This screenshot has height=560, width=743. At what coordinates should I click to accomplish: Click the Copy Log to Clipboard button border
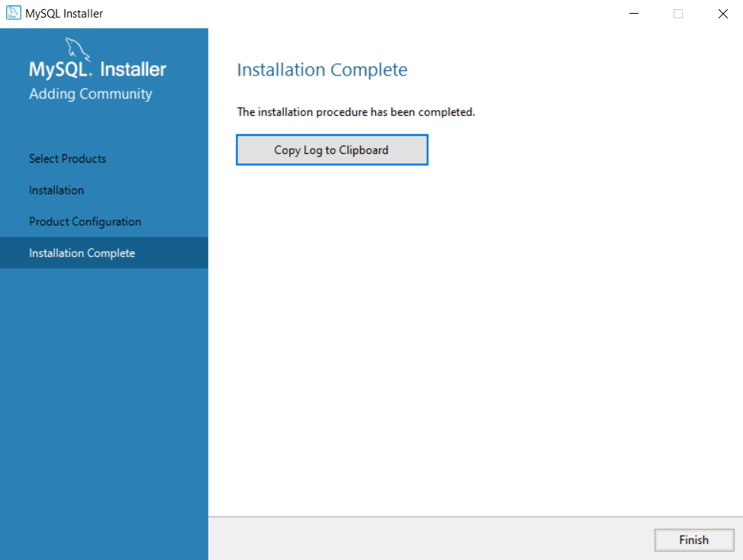tap(332, 135)
